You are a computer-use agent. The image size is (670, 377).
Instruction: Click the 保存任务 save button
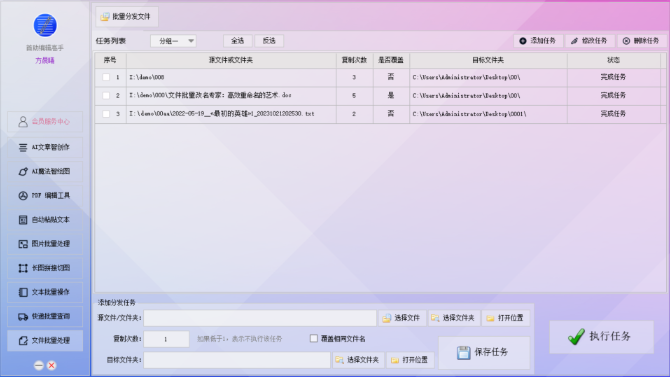pos(483,353)
